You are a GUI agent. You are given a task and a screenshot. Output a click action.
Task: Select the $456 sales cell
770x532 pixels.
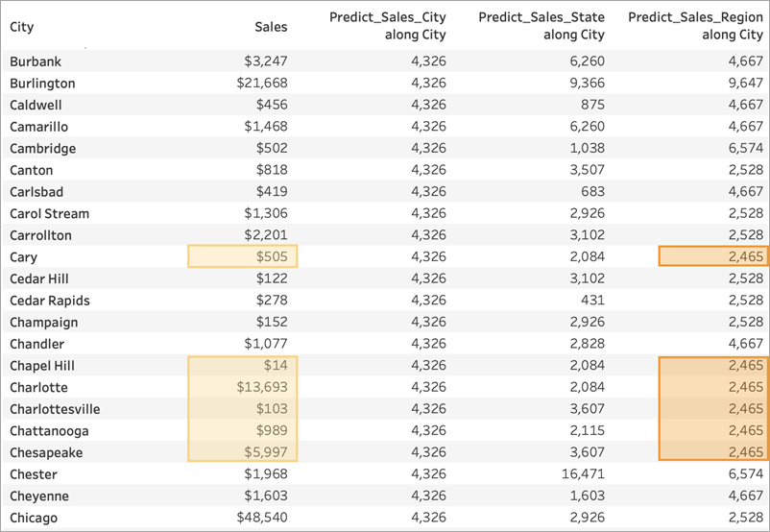tap(272, 105)
